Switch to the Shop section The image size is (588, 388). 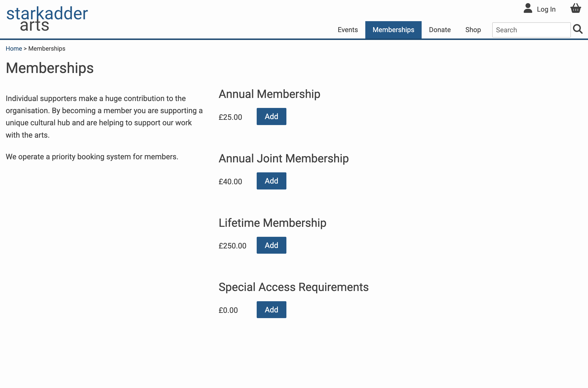pyautogui.click(x=473, y=30)
